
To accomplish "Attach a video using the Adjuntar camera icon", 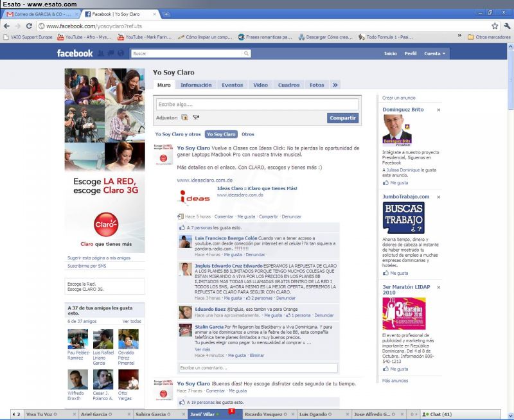I will tap(196, 118).
